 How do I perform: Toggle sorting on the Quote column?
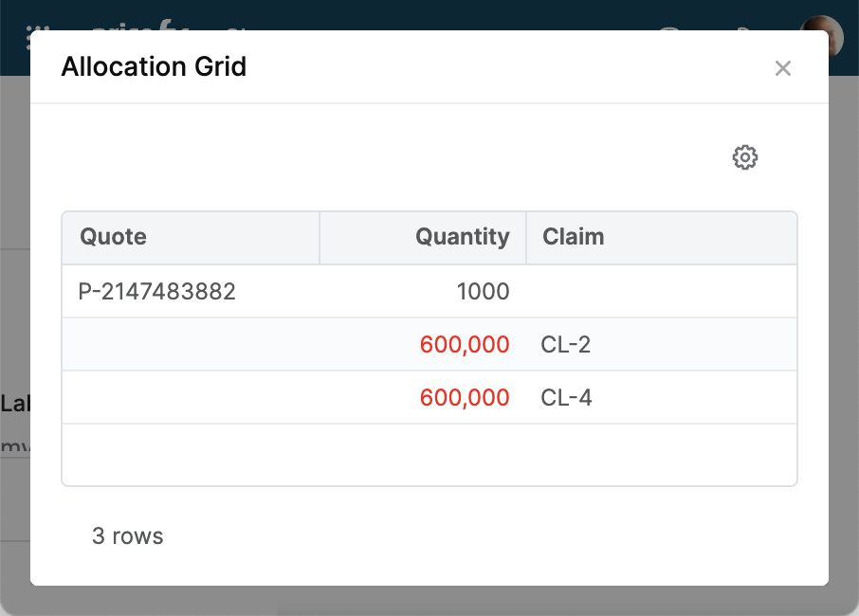[113, 237]
